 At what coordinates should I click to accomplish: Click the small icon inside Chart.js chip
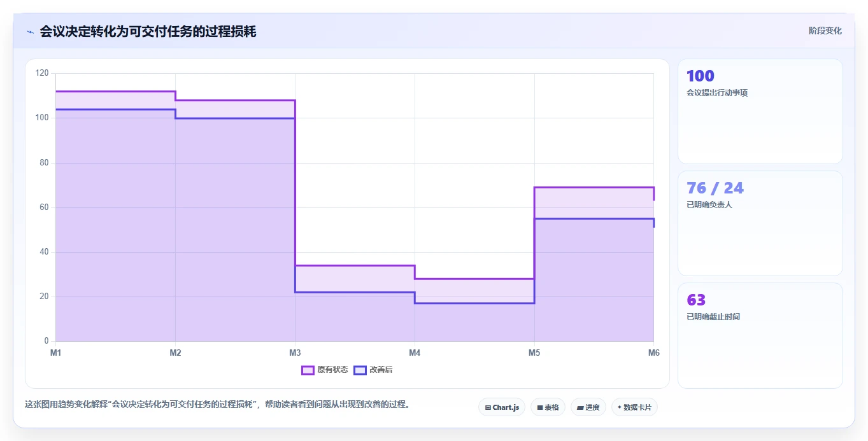[488, 407]
